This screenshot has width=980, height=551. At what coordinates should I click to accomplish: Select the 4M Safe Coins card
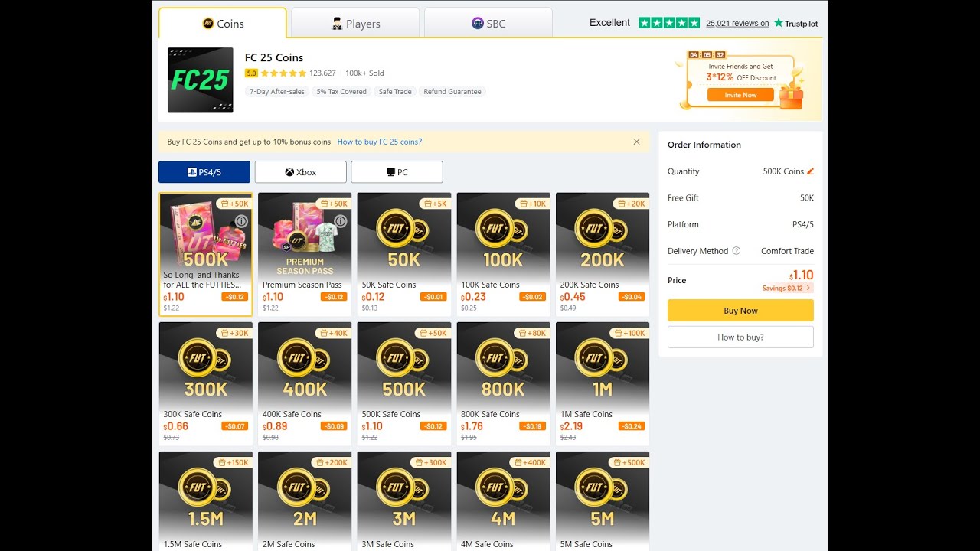click(x=503, y=501)
